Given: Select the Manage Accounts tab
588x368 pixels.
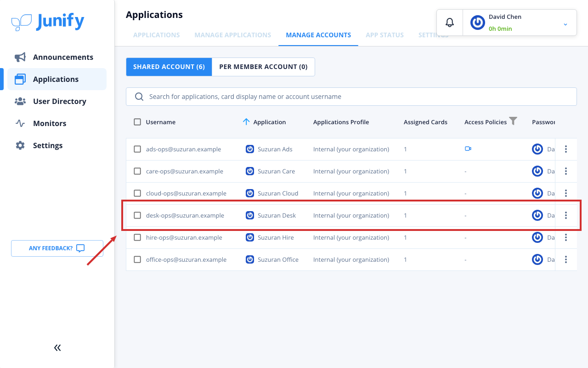Looking at the screenshot, I should tap(318, 35).
